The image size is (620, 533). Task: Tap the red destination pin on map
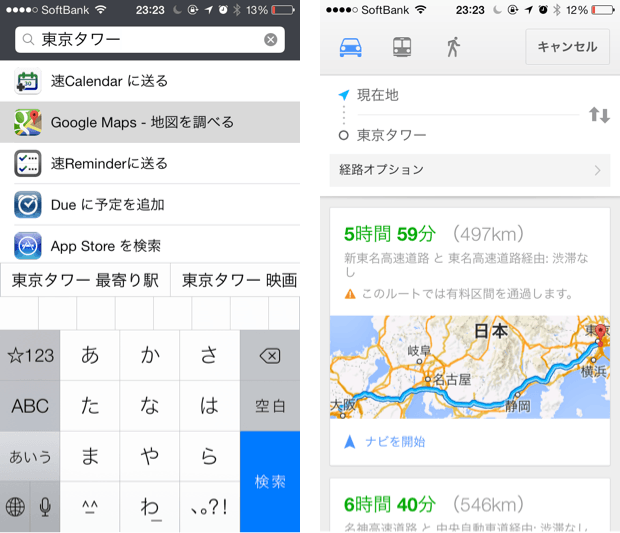[601, 333]
